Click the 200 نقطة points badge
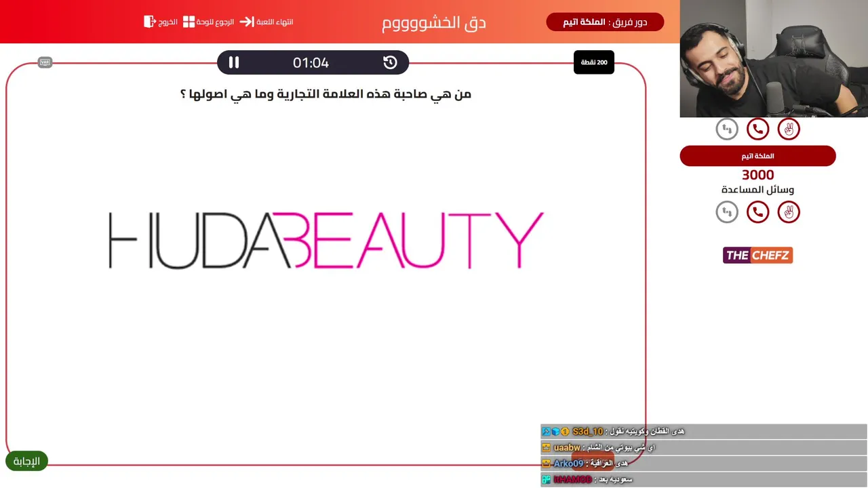This screenshot has height=488, width=868. [x=594, y=62]
